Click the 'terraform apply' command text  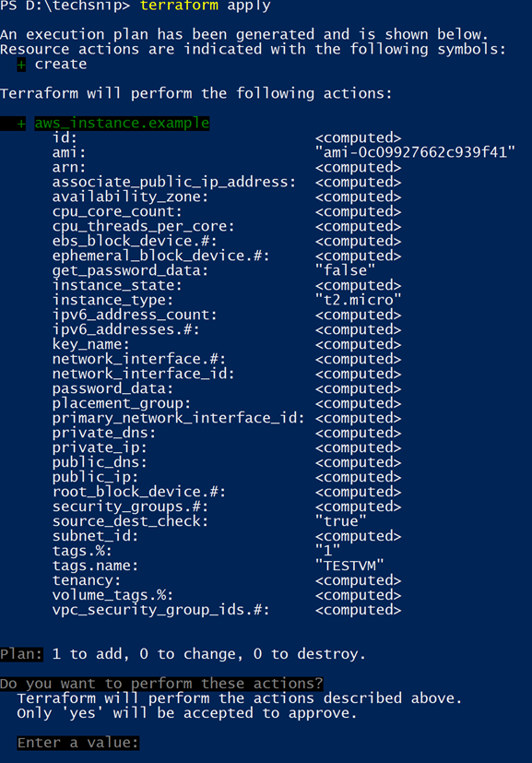tap(205, 6)
